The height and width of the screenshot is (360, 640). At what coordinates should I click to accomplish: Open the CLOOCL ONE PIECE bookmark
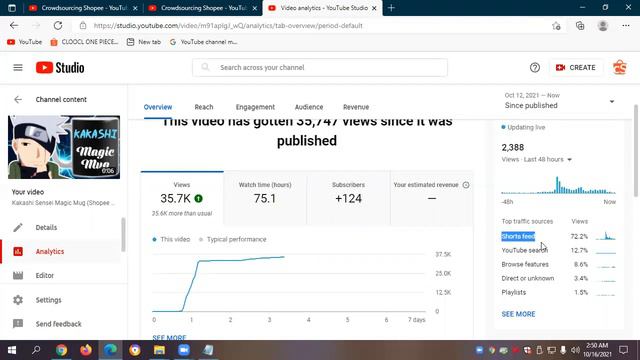tap(84, 42)
